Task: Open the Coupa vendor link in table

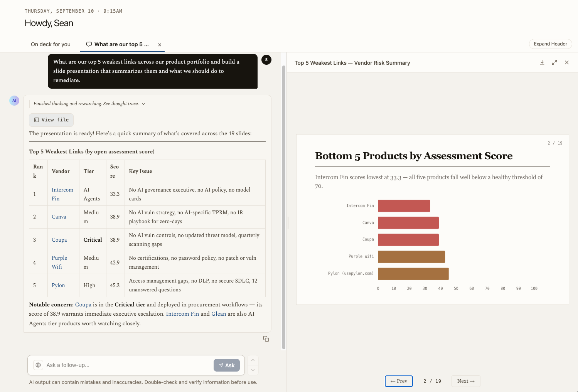Action: pyautogui.click(x=59, y=240)
